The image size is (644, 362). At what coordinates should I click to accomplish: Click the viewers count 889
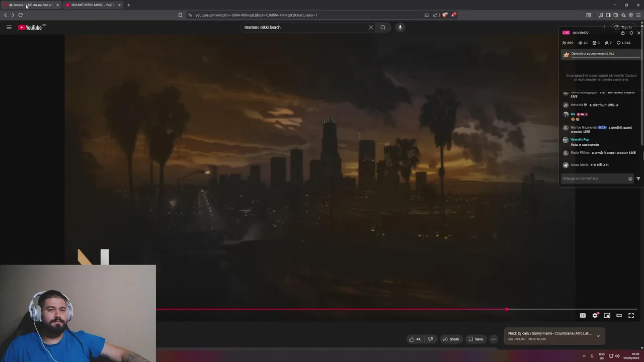[568, 43]
